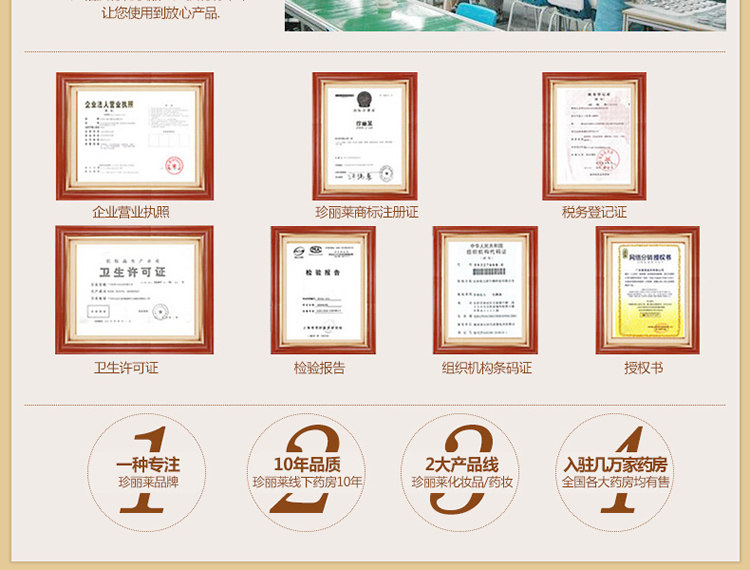Viewport: 750px width, 570px height.
Task: Click the 卫生许可证 caption
Action: click(x=126, y=368)
